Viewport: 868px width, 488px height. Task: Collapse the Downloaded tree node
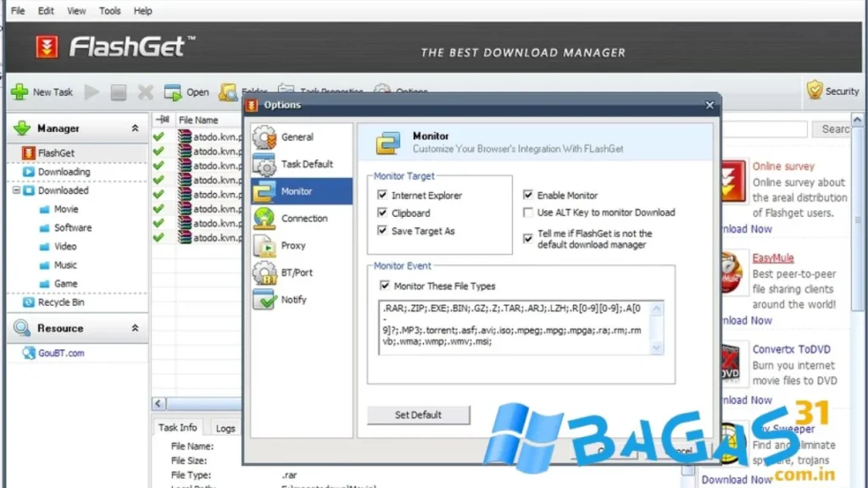click(16, 191)
